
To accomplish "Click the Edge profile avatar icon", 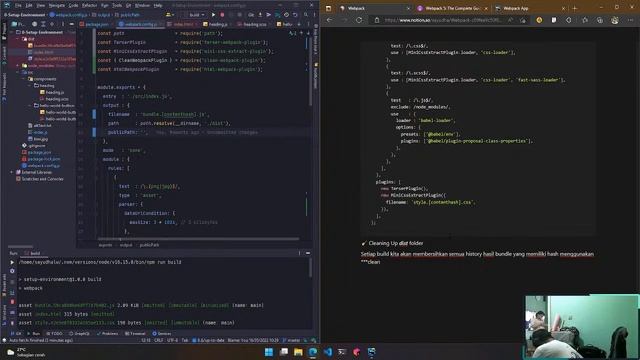I will (615, 20).
